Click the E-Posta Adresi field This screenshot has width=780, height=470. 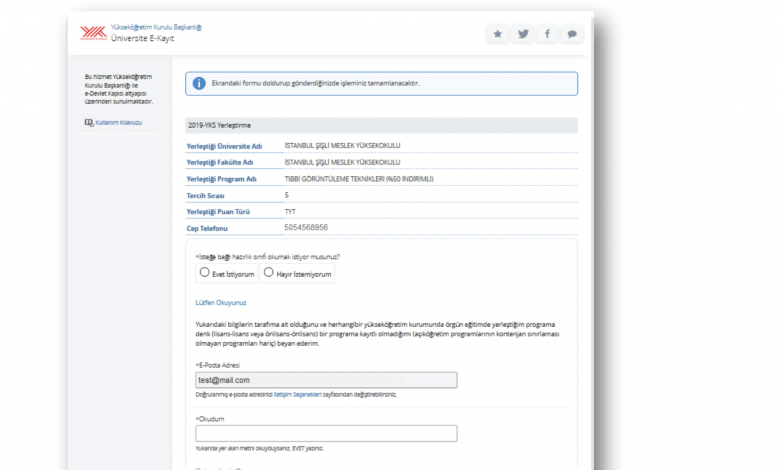pyautogui.click(x=326, y=380)
